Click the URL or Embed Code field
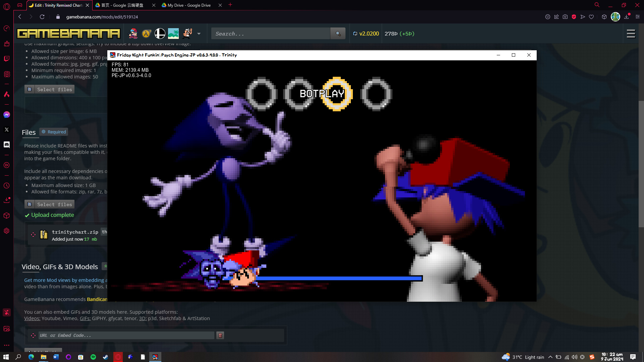 coord(126,335)
